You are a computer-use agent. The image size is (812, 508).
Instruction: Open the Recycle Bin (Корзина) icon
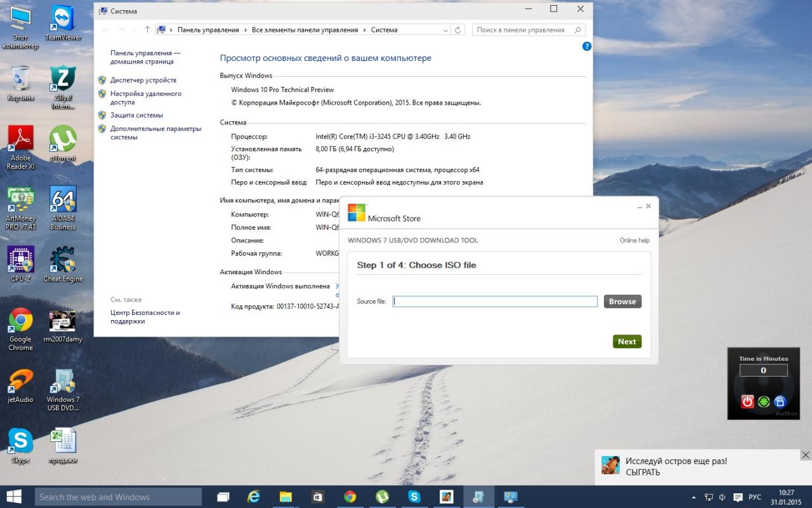coord(21,83)
